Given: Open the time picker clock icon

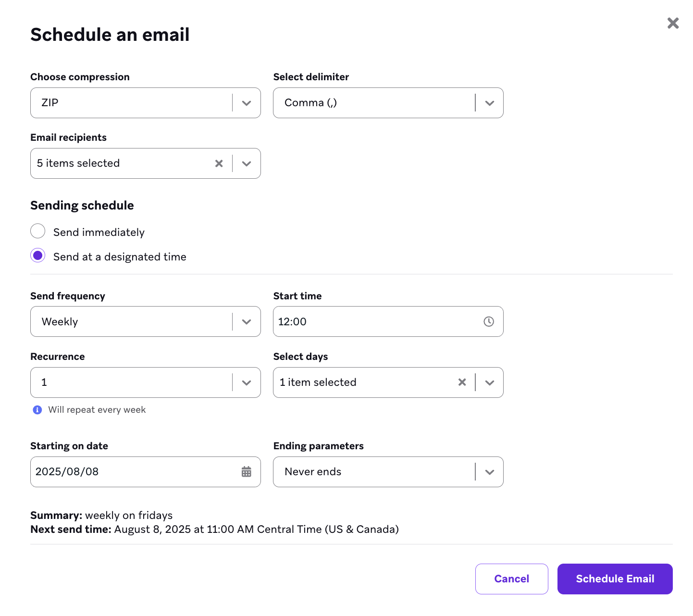Looking at the screenshot, I should pyautogui.click(x=489, y=321).
